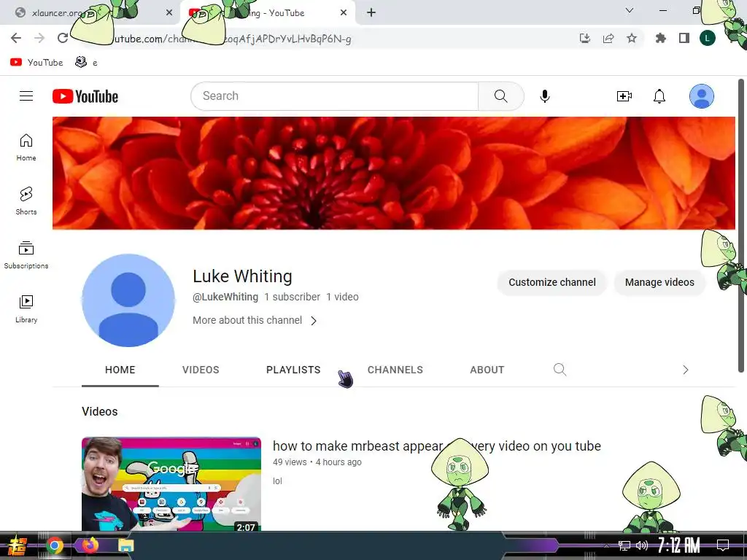Switch to the HOME channel tab
The image size is (747, 560).
click(120, 370)
